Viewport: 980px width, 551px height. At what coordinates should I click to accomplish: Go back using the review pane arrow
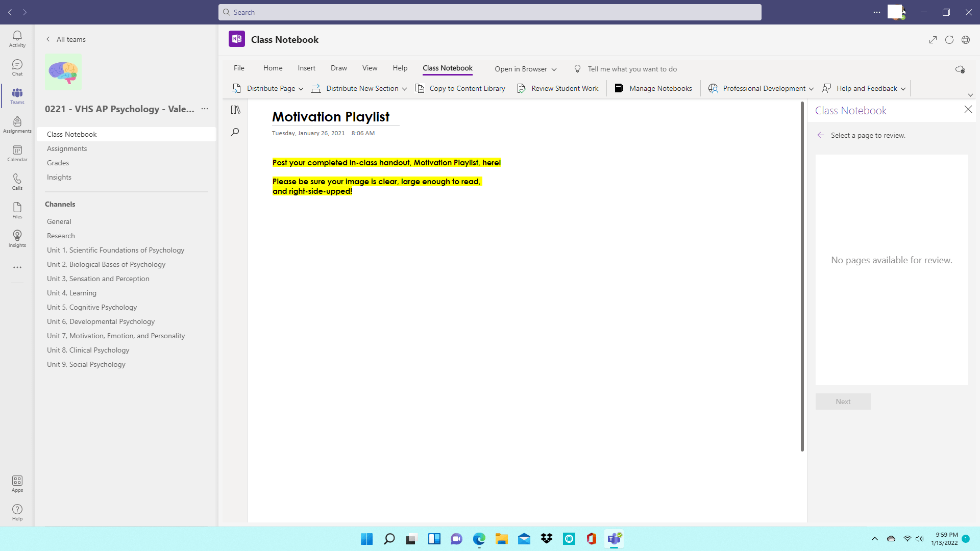tap(821, 135)
